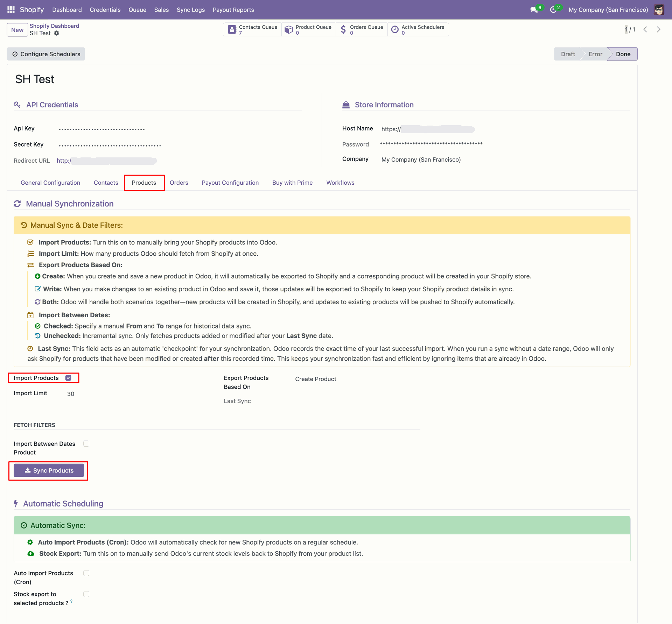Click the stock export help question mark
This screenshot has width=672, height=624.
[71, 601]
